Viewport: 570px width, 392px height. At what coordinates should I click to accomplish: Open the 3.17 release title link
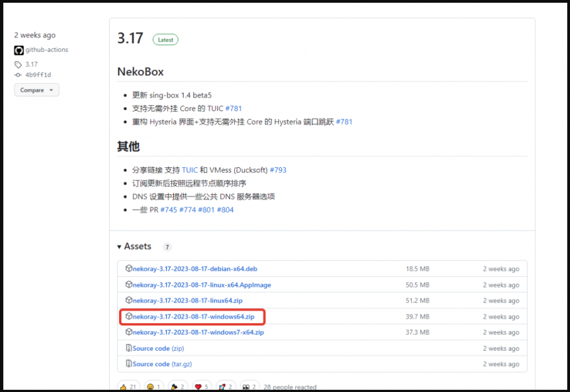130,38
